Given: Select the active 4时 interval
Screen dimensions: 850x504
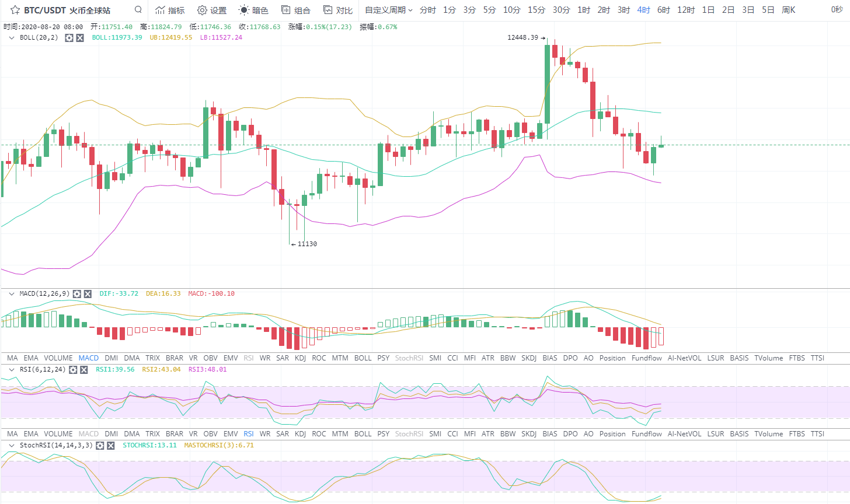Looking at the screenshot, I should click(x=643, y=10).
